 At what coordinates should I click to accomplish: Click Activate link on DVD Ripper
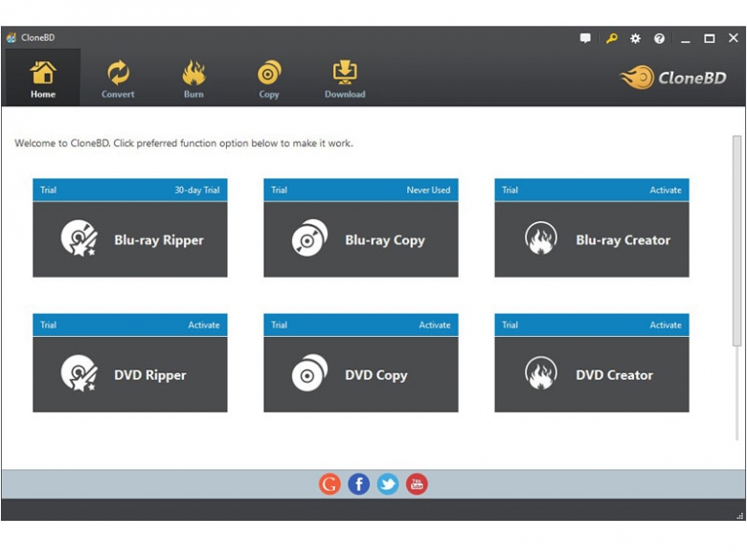pos(204,325)
